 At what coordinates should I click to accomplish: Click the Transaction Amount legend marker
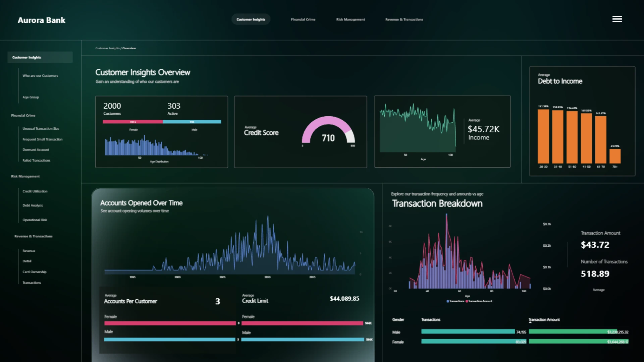pyautogui.click(x=467, y=301)
